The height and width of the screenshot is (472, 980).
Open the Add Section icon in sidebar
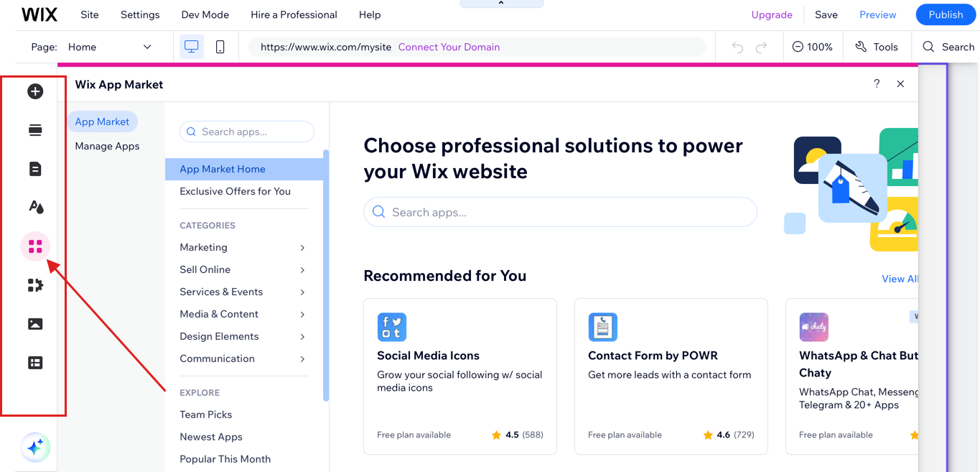[x=35, y=130]
